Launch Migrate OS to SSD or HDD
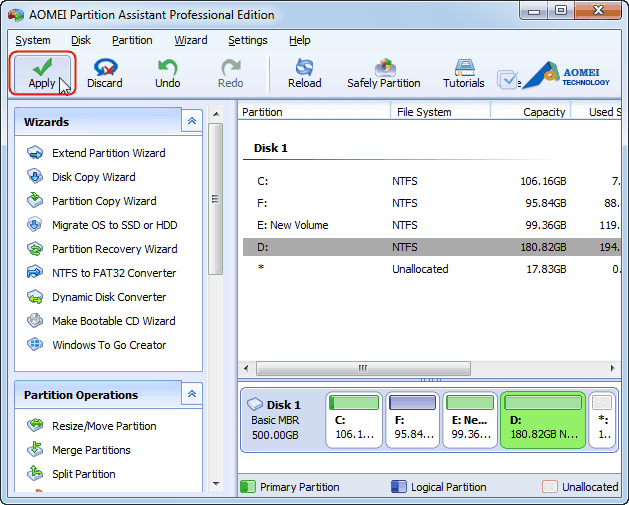 pos(102,225)
